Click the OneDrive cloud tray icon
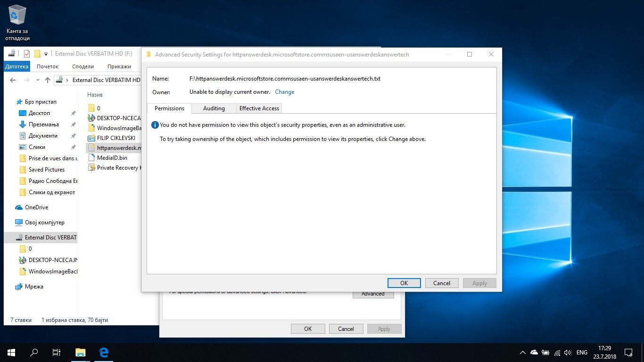This screenshot has width=644, height=362. coord(534,353)
